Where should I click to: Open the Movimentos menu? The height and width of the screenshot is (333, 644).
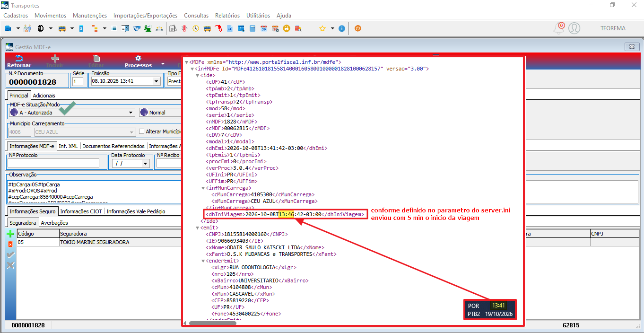(x=51, y=16)
